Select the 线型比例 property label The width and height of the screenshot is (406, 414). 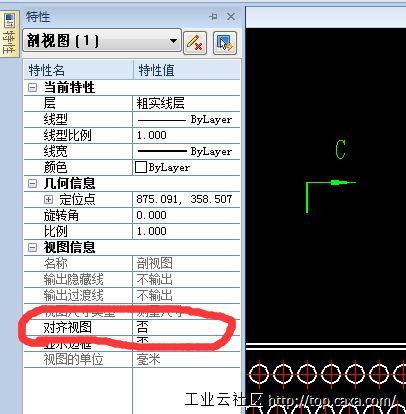coord(67,135)
